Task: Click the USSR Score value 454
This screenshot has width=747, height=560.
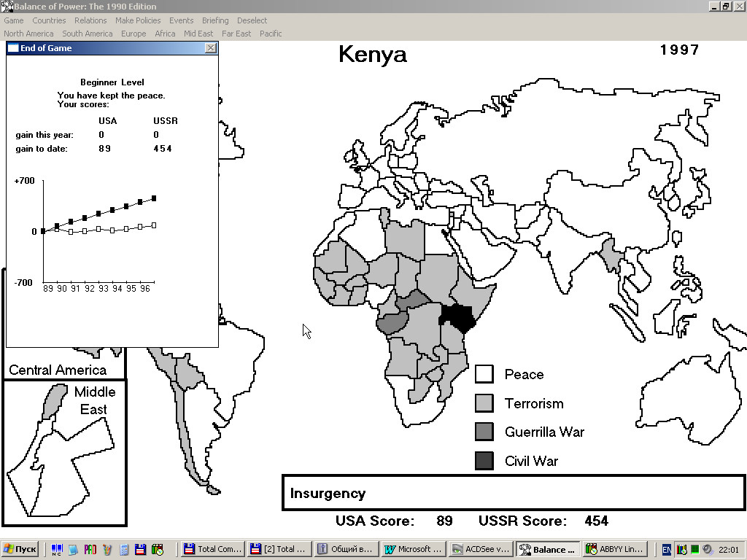Action: pyautogui.click(x=597, y=521)
